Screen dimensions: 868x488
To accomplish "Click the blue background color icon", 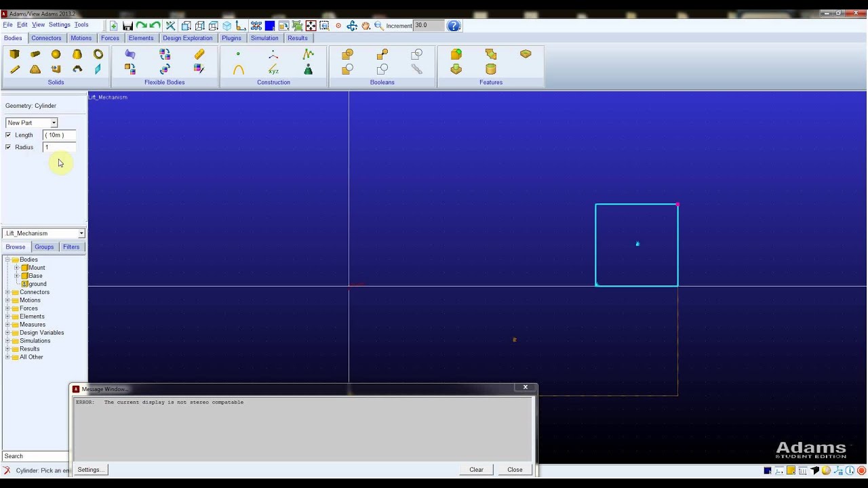I will (x=270, y=26).
